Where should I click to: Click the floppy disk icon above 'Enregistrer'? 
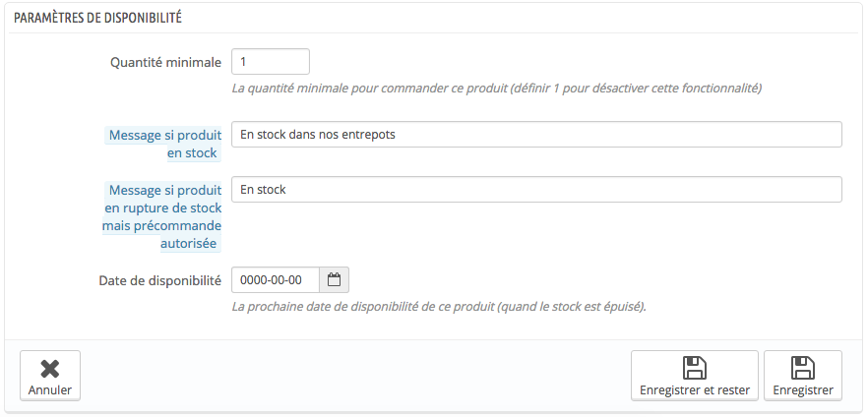coord(802,368)
